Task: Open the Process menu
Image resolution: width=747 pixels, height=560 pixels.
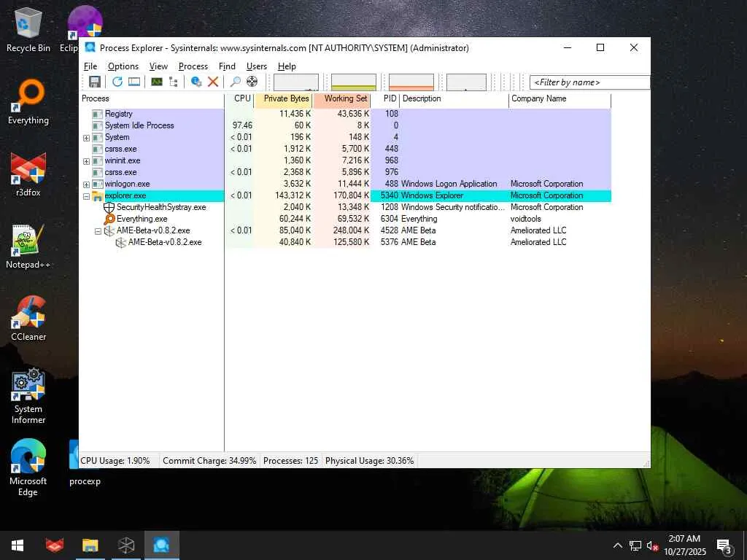Action: click(x=193, y=66)
